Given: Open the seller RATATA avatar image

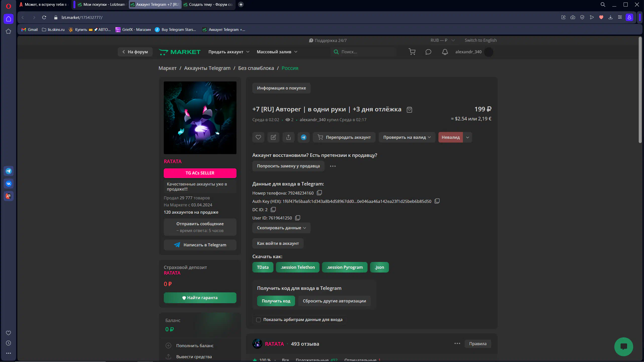Looking at the screenshot, I should point(200,118).
